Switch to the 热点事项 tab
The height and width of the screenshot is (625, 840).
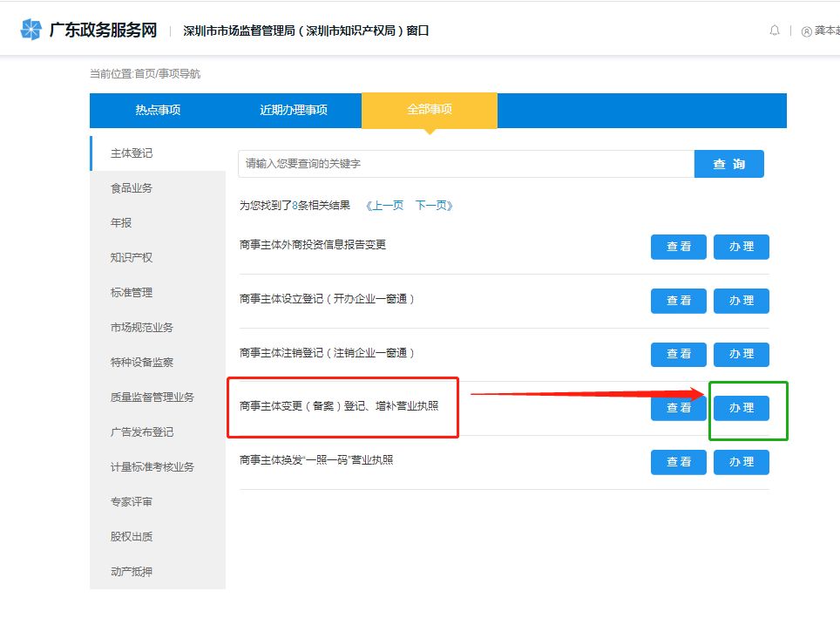[158, 111]
